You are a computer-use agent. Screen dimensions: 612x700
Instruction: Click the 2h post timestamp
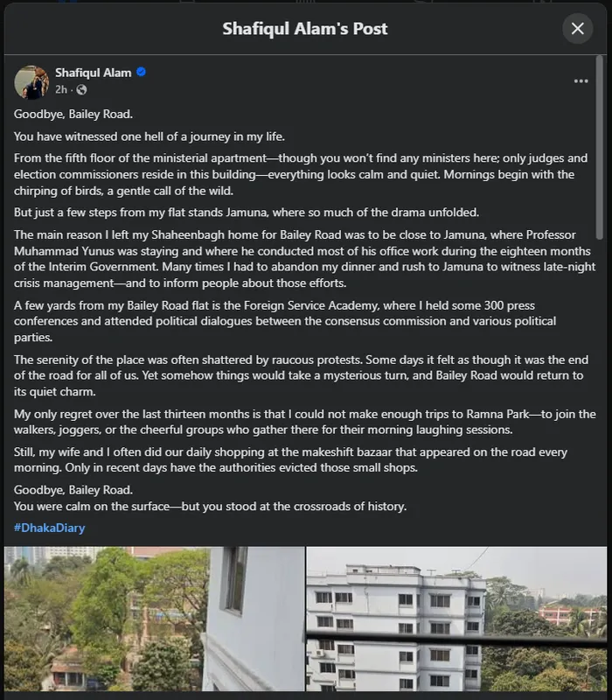[61, 89]
